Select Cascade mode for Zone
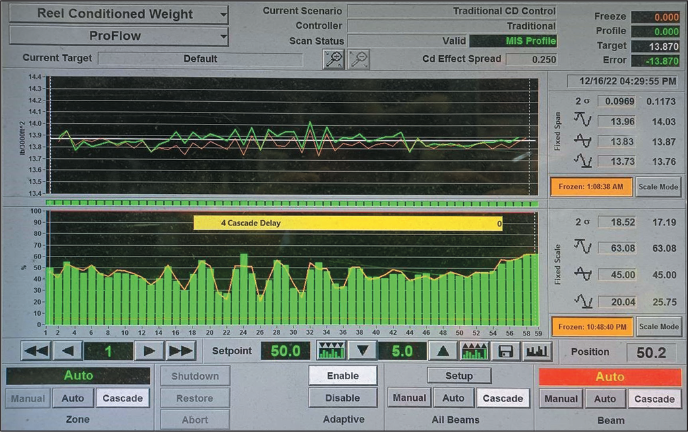 click(122, 398)
